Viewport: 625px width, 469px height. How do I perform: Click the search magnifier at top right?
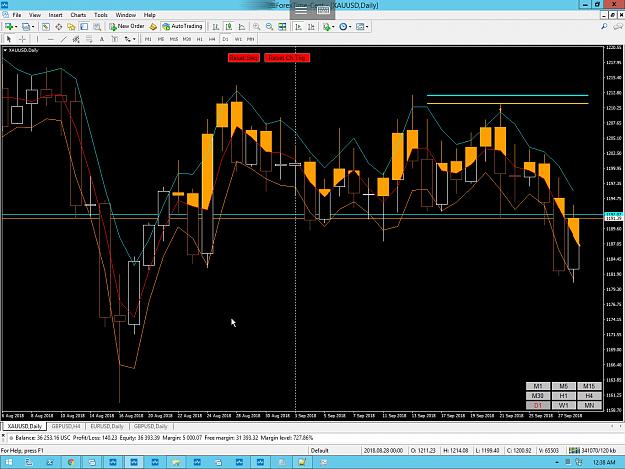tap(604, 27)
